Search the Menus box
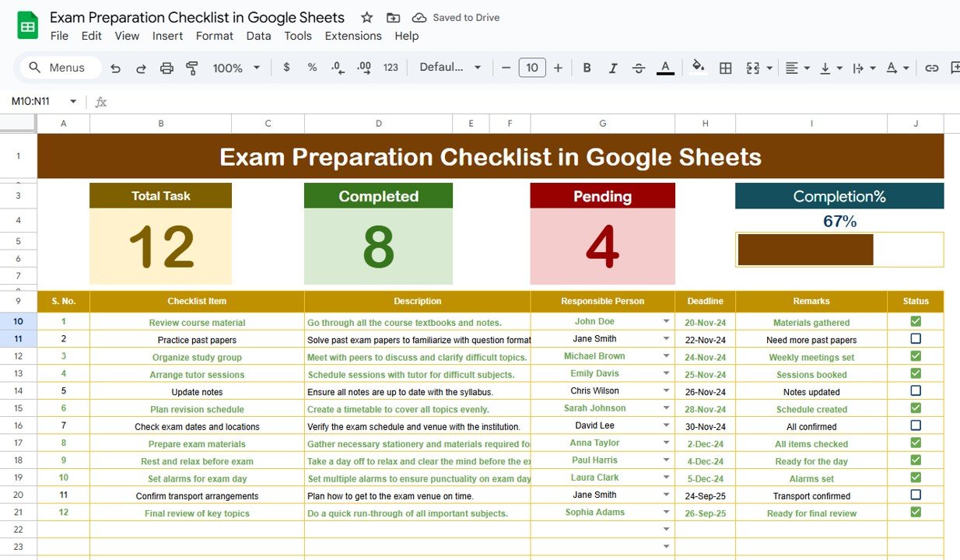Screen dimensions: 960x560 coord(61,68)
